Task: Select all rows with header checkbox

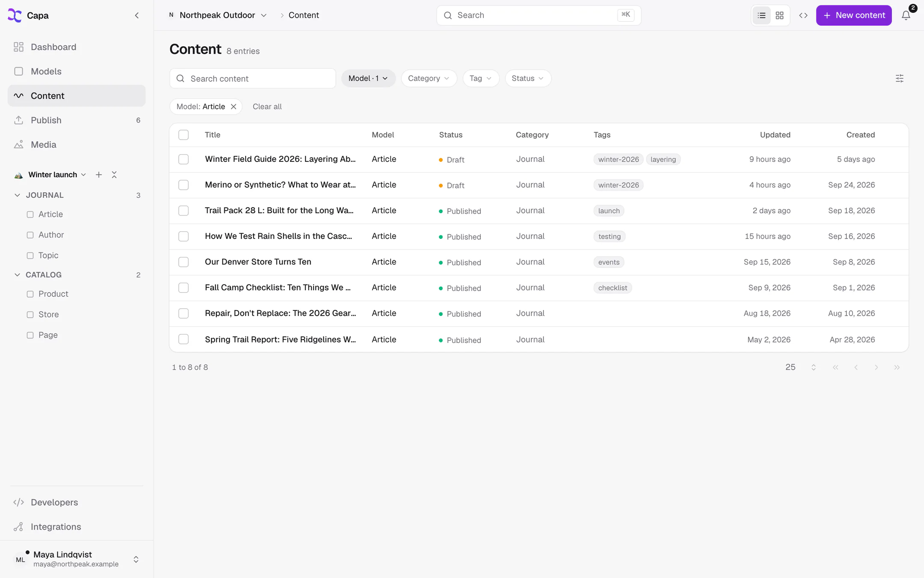Action: [x=184, y=135]
